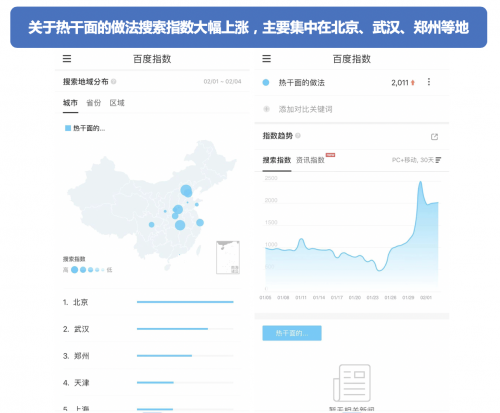This screenshot has width=500, height=413.
Task: Click the 北京 ranking bar
Action: point(185,302)
